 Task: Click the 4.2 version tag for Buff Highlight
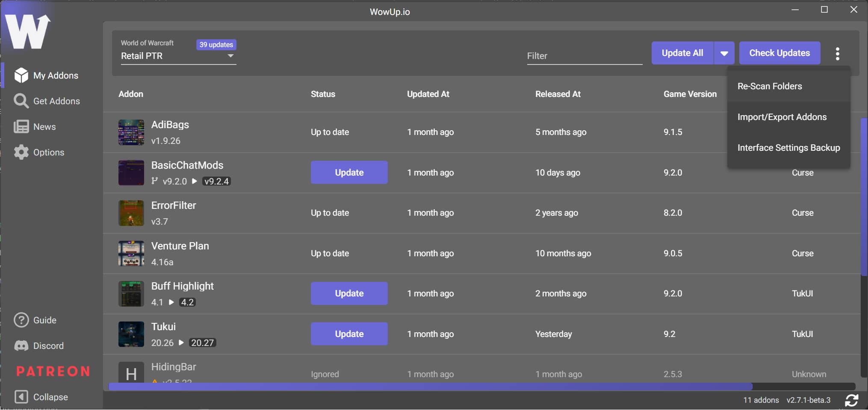click(187, 302)
